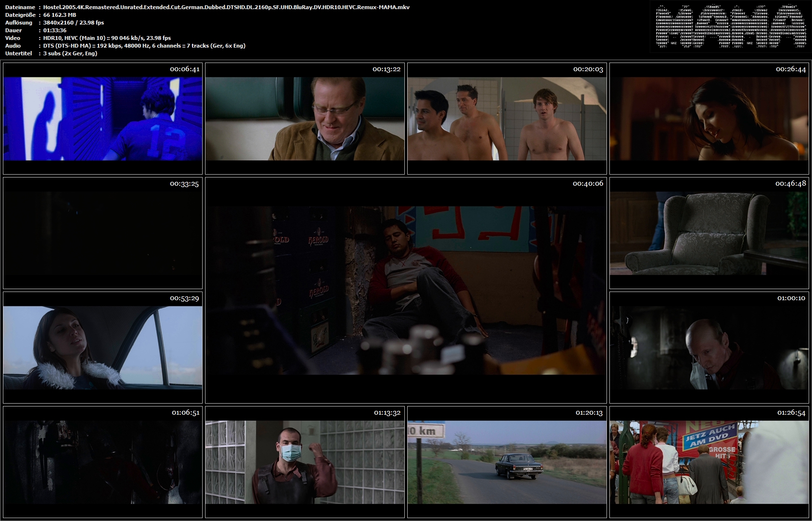Open the 01:00:10 thumbnail of bald man
Screen dimensions: 812x521
709,347
